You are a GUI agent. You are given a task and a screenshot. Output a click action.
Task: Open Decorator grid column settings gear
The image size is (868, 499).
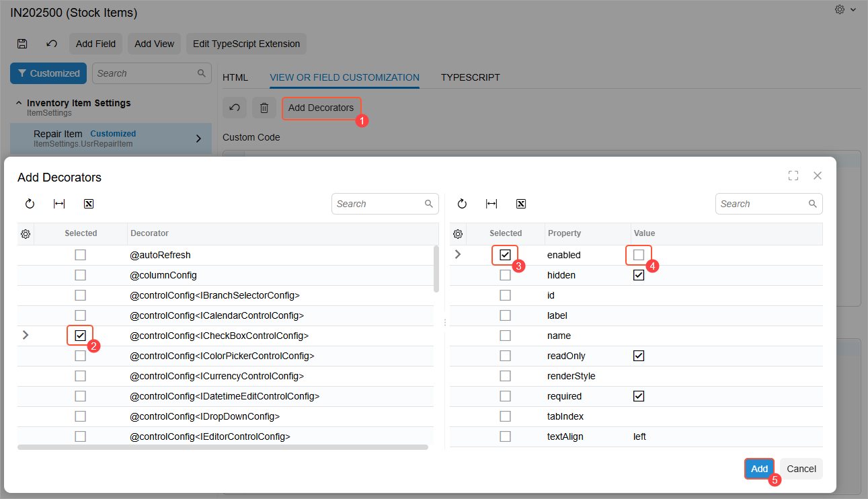26,234
